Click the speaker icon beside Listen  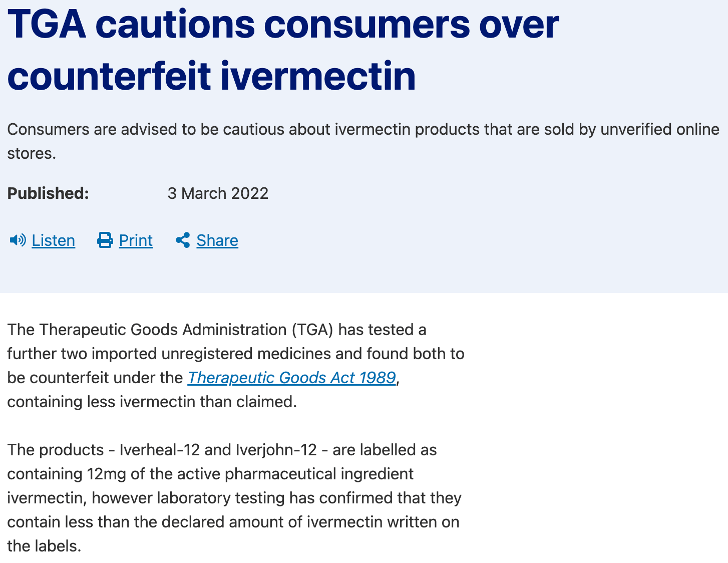[x=18, y=240]
